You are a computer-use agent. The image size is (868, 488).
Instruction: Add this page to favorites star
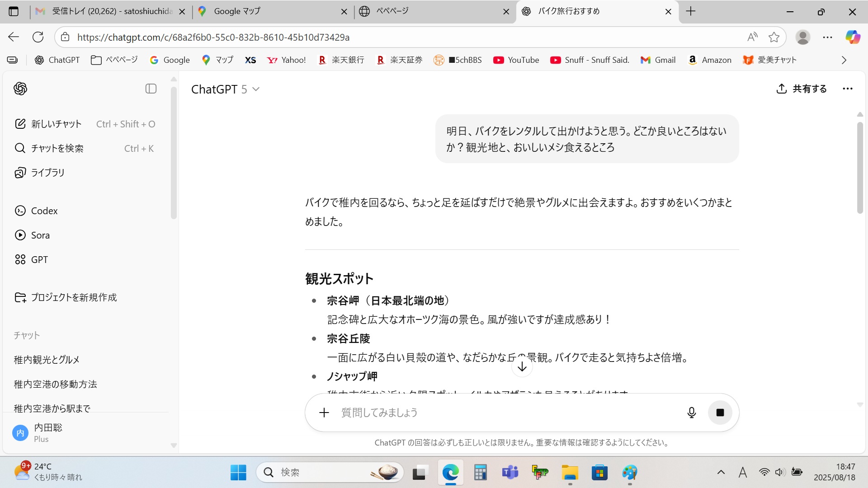pyautogui.click(x=774, y=37)
